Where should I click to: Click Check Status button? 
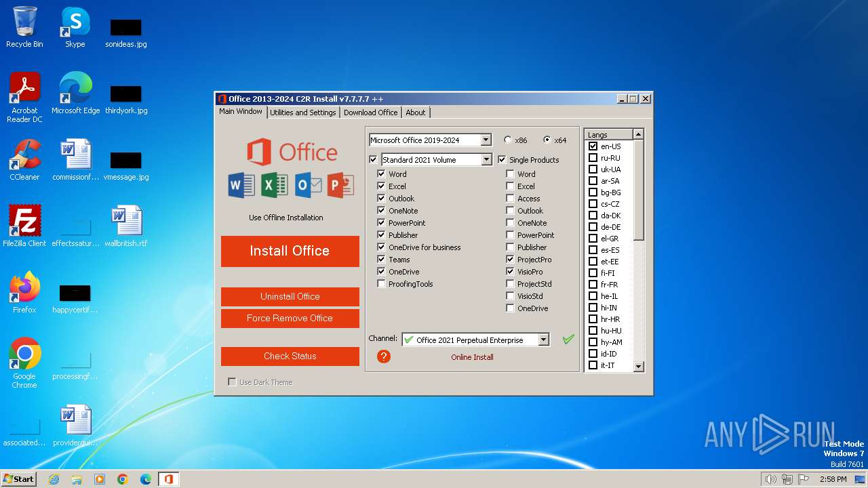click(290, 356)
